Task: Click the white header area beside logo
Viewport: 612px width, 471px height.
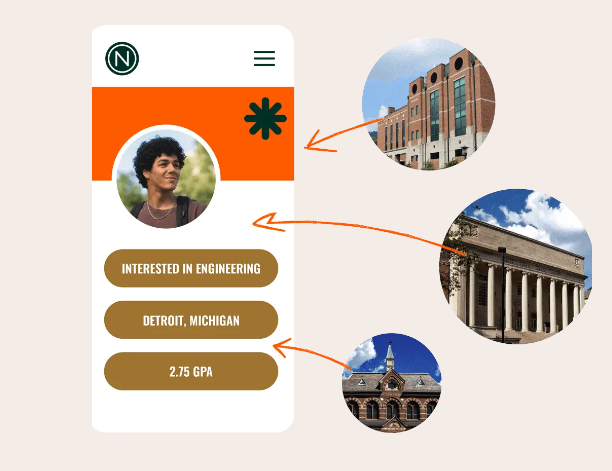Action: (x=195, y=59)
